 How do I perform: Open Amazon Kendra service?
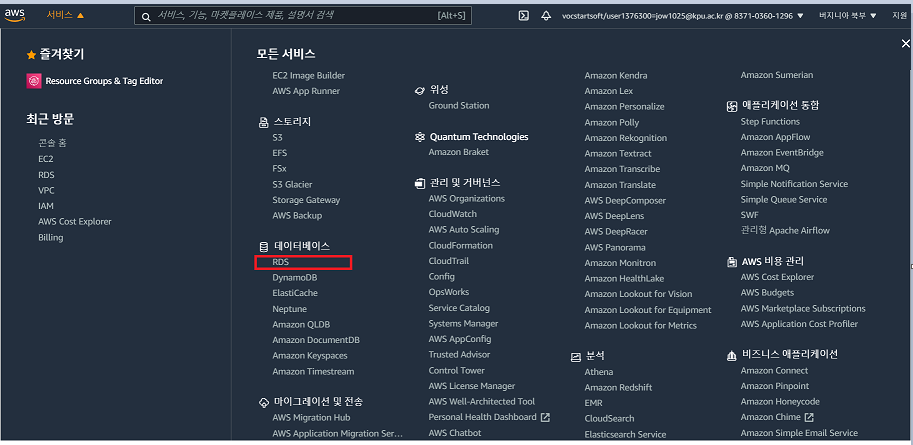(616, 76)
